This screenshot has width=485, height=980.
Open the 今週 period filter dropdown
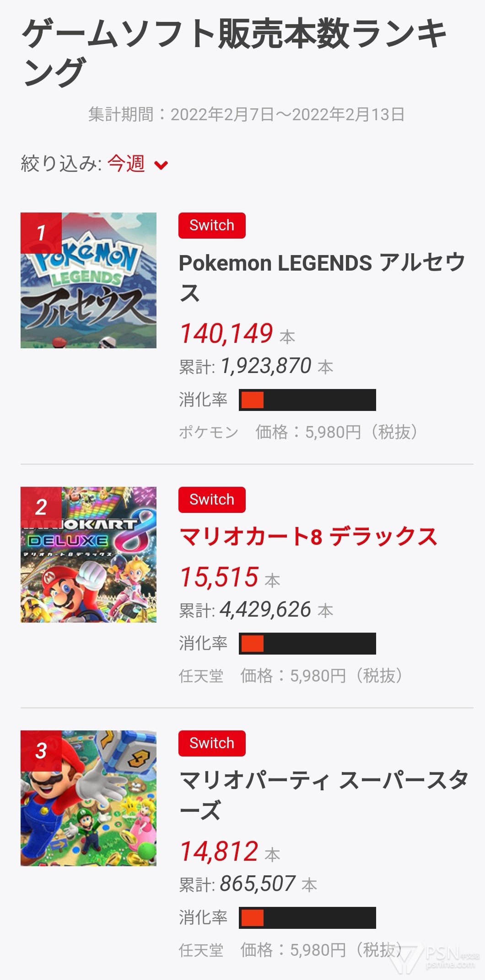tap(126, 164)
